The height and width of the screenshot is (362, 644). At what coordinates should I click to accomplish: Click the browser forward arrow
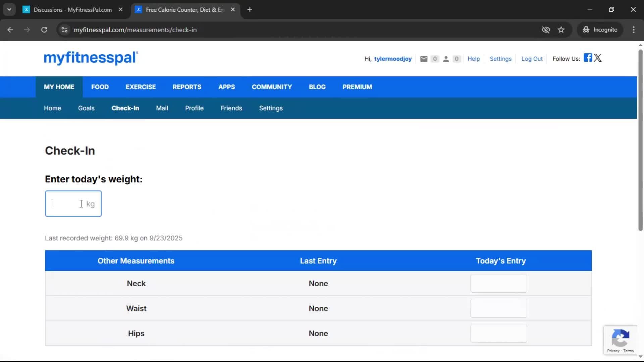[x=27, y=29]
